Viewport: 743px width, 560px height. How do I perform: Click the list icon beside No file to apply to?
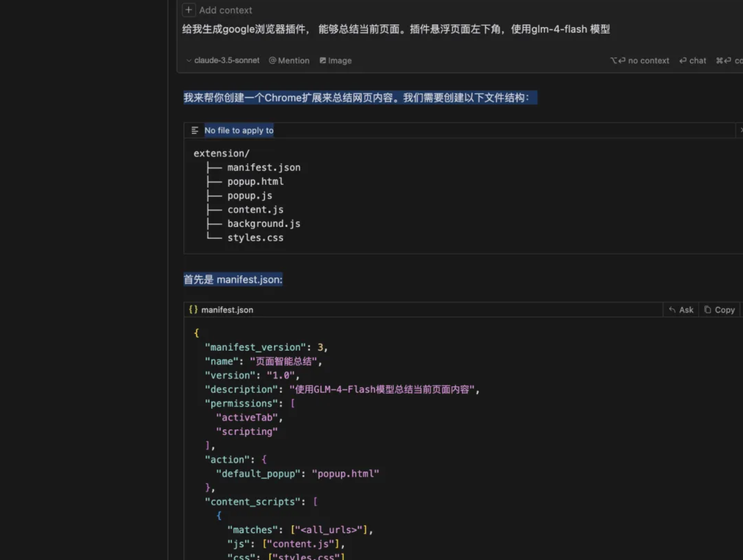[x=195, y=131]
